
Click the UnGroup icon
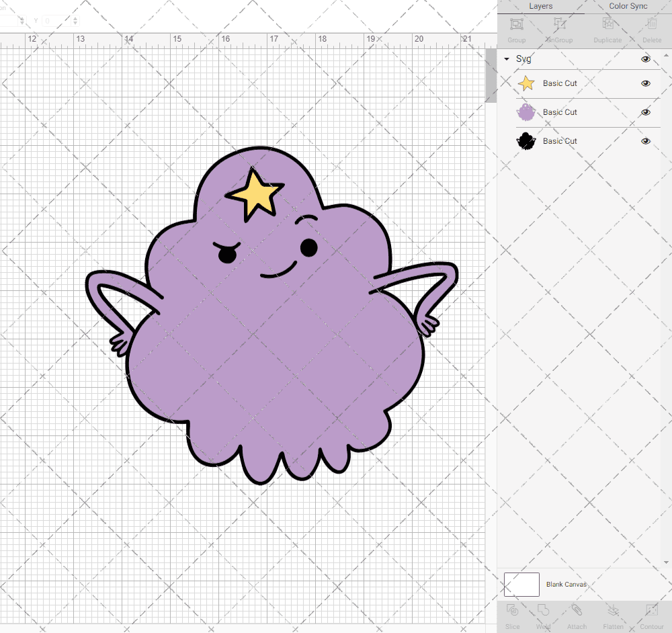559,24
